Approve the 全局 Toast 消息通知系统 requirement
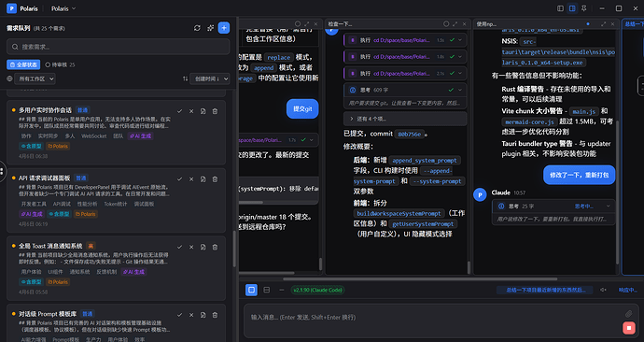644x342 pixels. pos(179,247)
